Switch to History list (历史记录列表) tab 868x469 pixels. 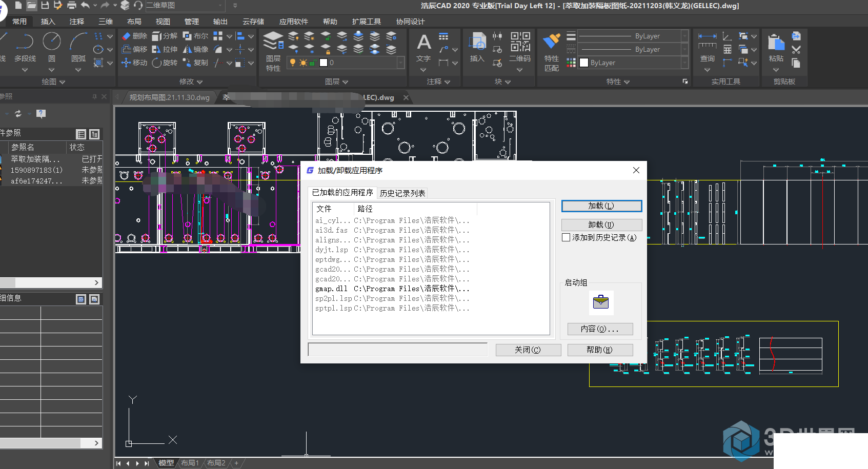(402, 193)
